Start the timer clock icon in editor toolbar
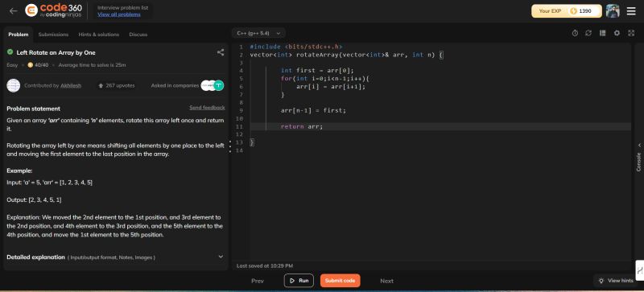 tap(575, 33)
